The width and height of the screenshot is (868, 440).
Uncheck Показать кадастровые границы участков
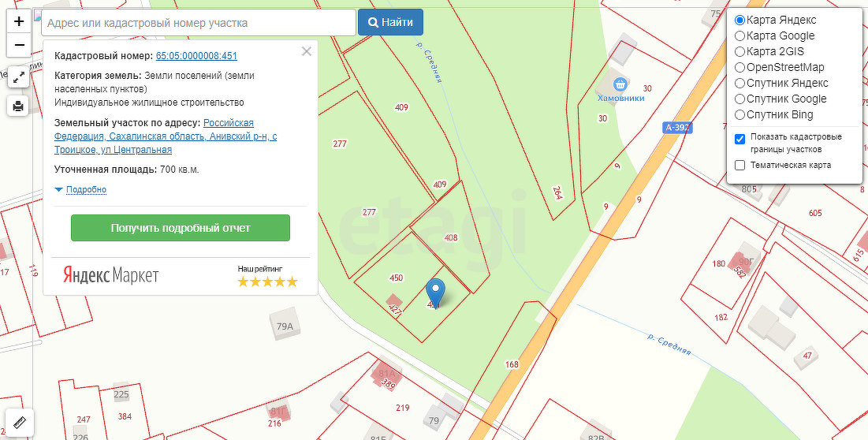pos(739,139)
